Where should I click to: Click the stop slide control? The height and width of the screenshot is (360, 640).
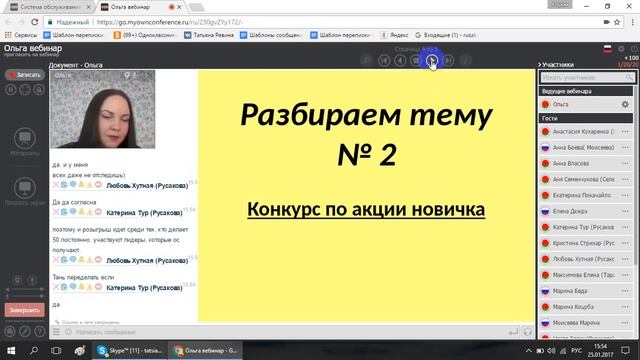[x=416, y=60]
